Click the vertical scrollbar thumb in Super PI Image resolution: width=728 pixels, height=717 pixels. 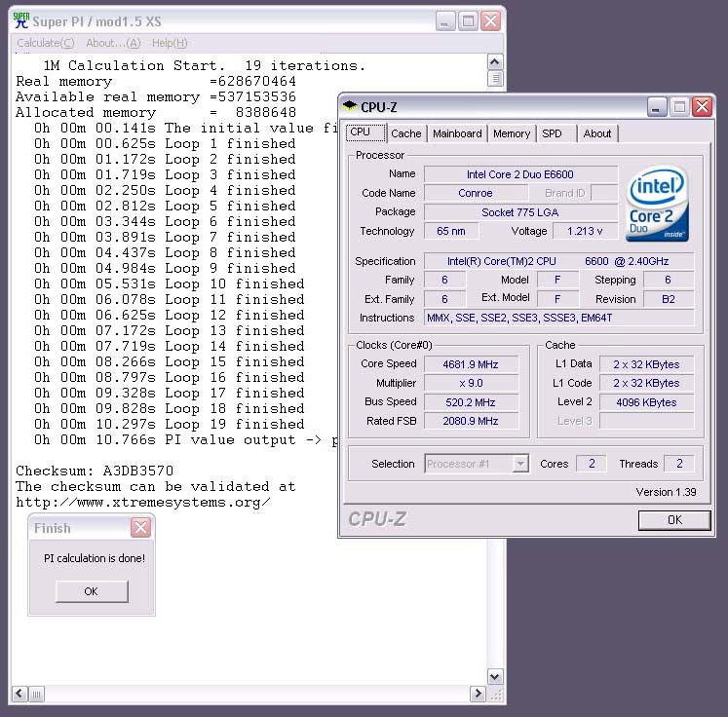point(495,79)
